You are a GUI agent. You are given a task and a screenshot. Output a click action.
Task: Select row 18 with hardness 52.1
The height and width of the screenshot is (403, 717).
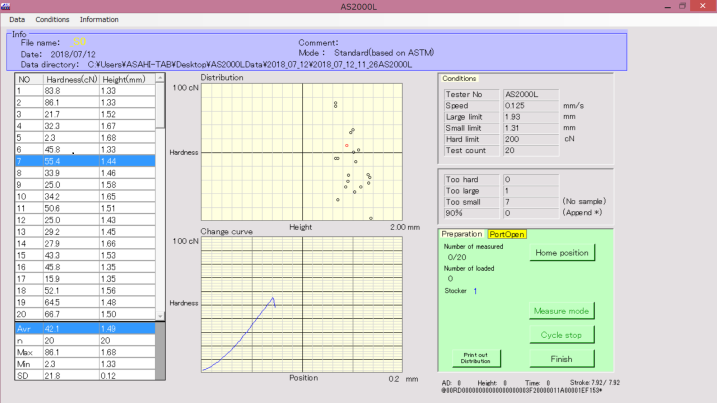coord(85,290)
